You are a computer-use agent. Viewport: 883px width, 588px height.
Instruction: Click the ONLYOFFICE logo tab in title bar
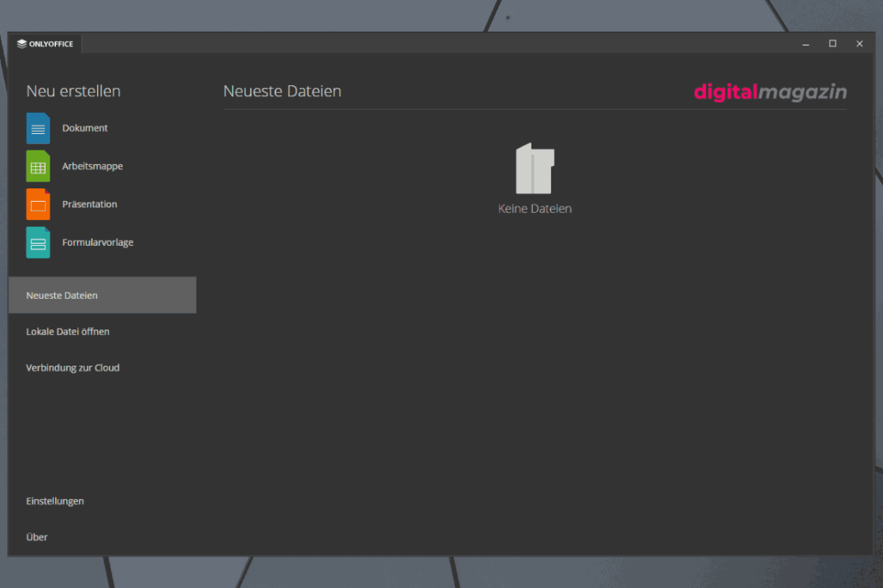[x=45, y=44]
